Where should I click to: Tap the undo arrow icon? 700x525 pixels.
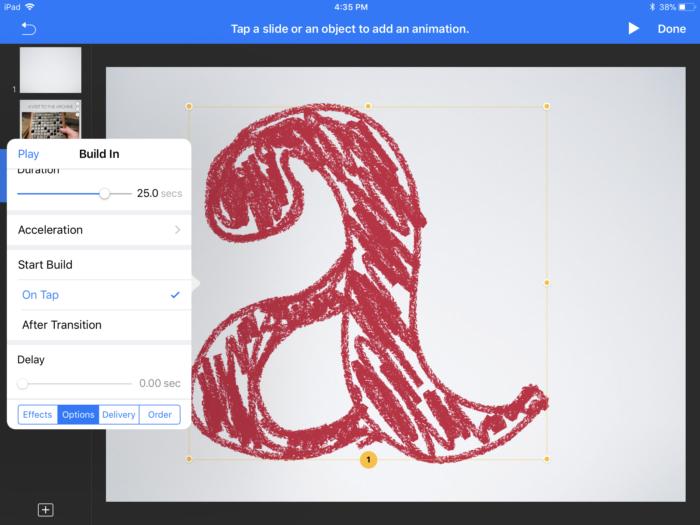point(29,29)
